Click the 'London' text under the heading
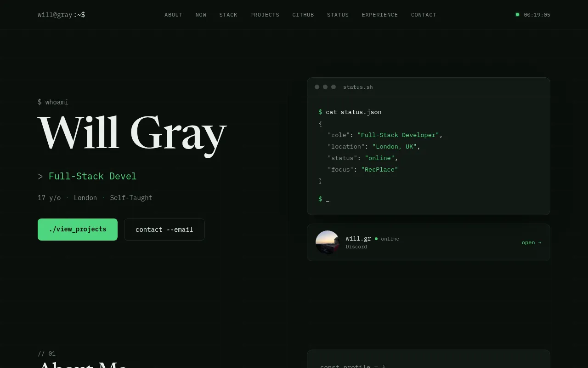 click(x=85, y=198)
